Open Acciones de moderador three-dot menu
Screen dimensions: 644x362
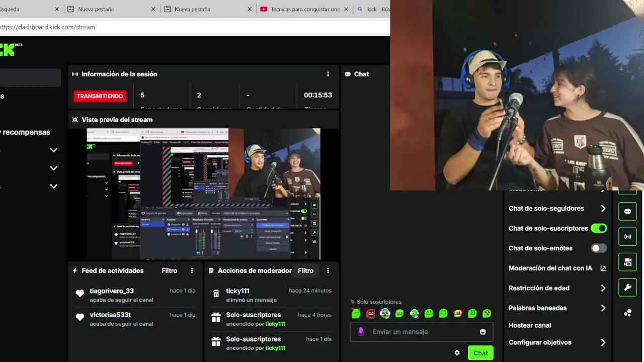(328, 270)
